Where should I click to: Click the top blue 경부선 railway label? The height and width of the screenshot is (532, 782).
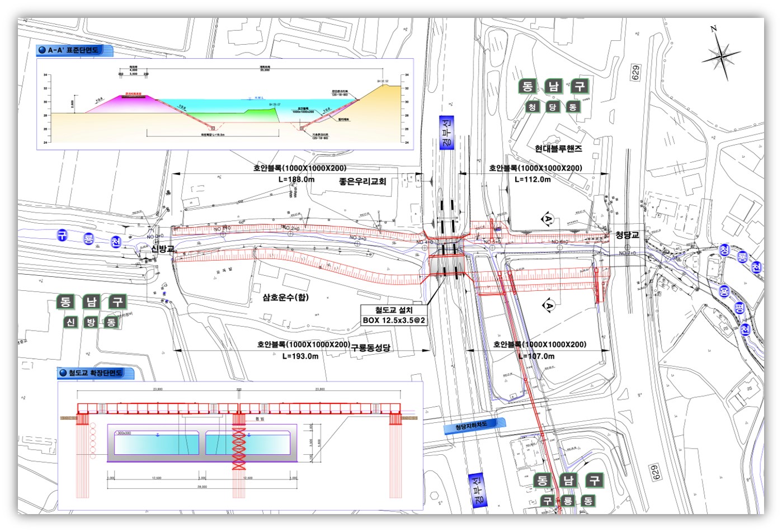pos(446,133)
